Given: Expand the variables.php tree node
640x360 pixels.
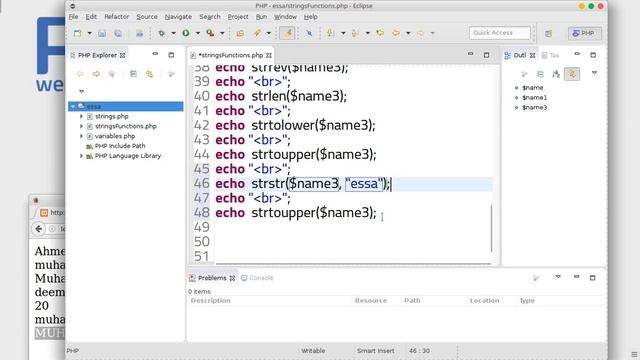Looking at the screenshot, I should click(x=81, y=136).
